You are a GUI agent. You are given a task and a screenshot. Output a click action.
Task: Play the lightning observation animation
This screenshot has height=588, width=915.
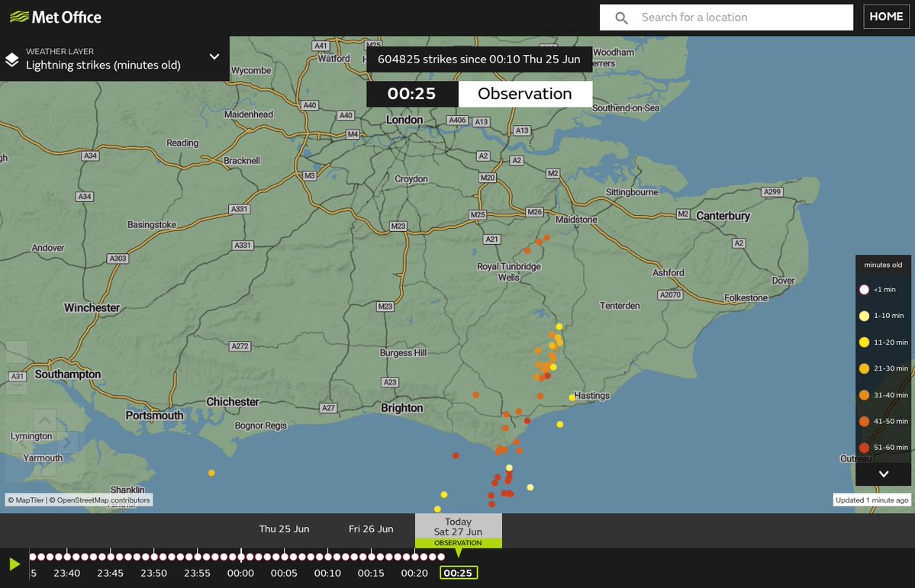tap(14, 564)
